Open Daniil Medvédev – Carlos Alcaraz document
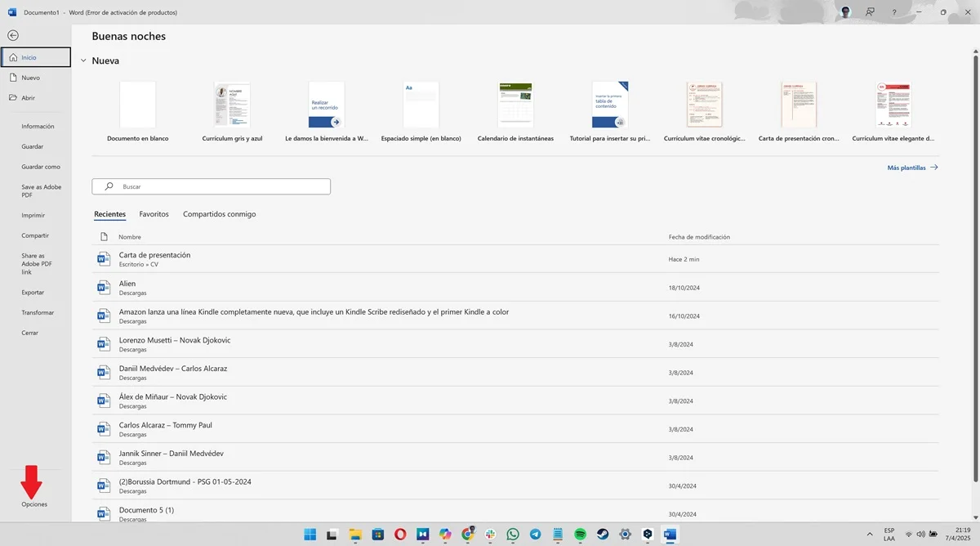This screenshot has width=980, height=546. tap(516, 372)
